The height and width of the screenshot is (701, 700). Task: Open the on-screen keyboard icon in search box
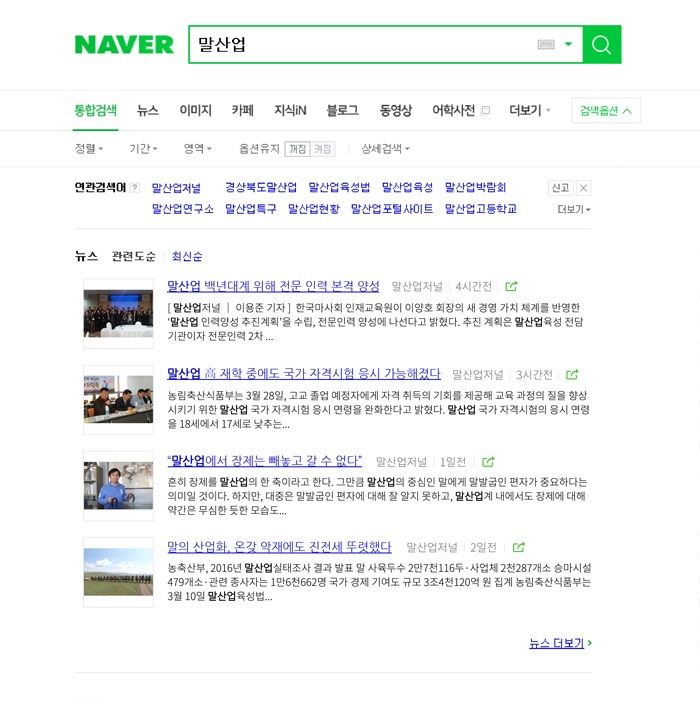[x=546, y=44]
